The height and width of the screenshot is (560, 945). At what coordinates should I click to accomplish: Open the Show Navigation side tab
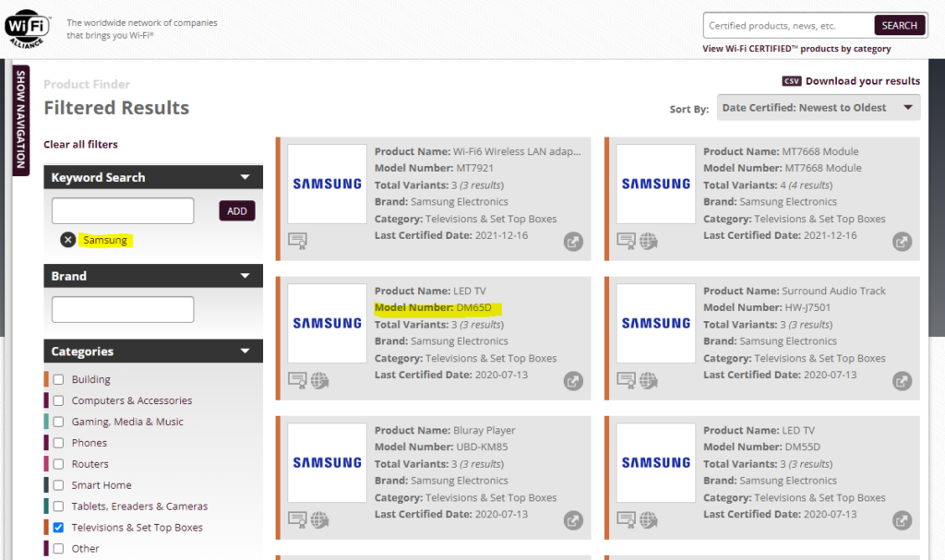click(21, 118)
